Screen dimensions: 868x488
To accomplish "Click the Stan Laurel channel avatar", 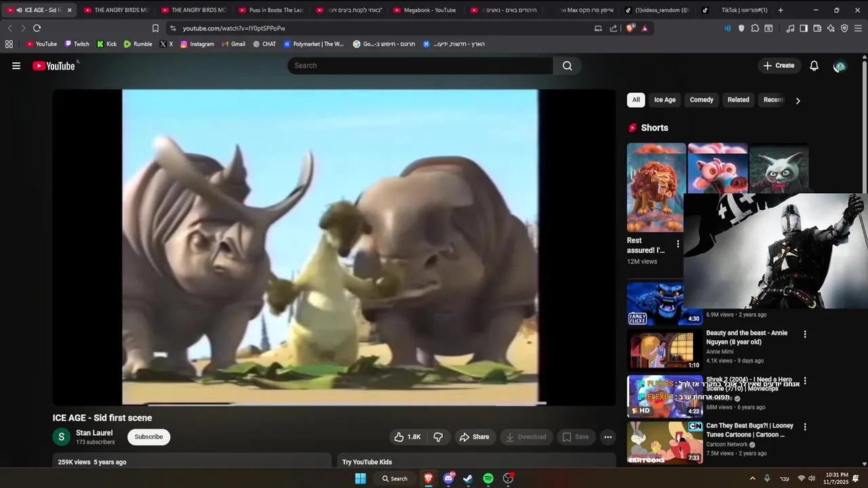I will [61, 437].
